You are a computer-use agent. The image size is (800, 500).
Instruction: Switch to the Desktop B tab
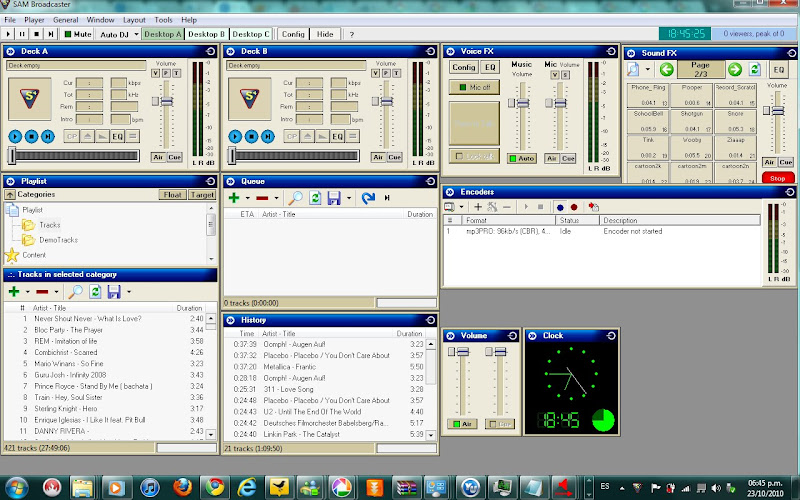click(206, 34)
